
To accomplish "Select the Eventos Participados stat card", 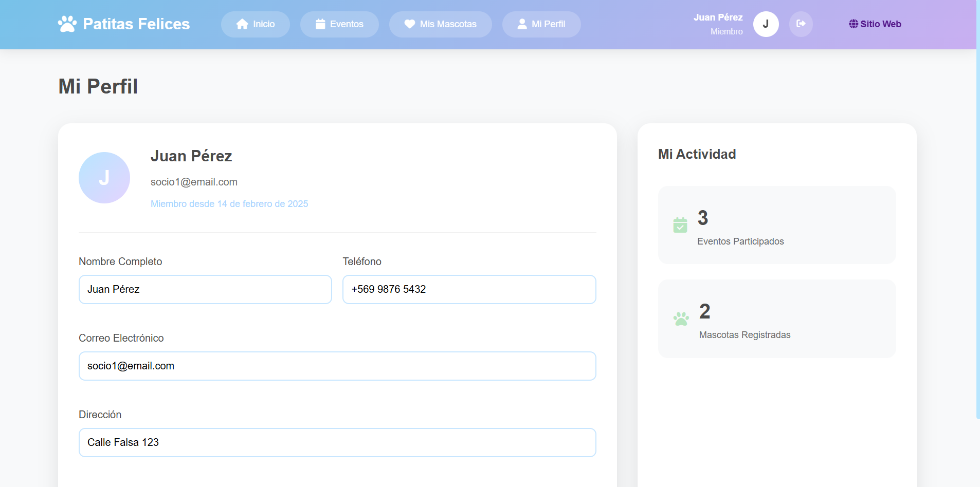I will pos(776,225).
